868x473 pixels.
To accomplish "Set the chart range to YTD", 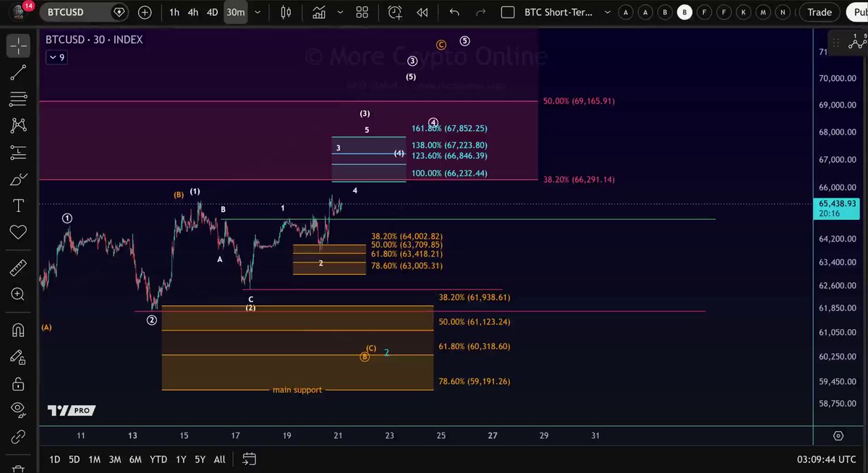I will [158, 459].
